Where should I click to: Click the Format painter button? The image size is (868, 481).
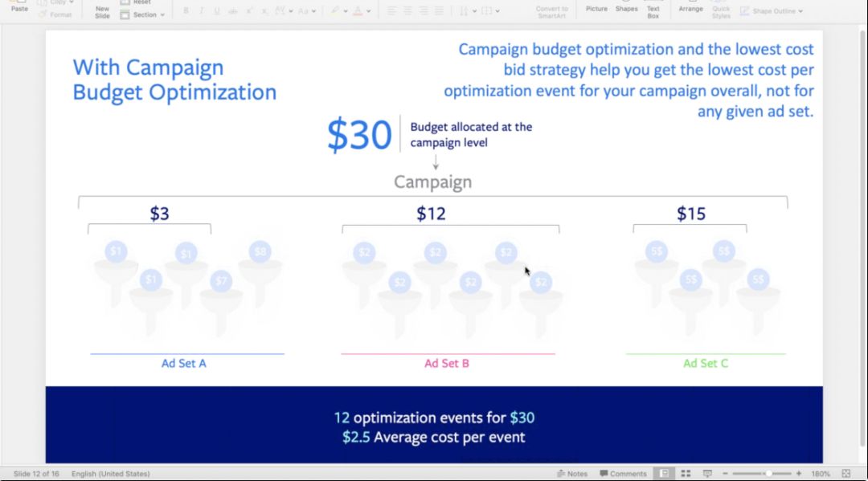pos(55,14)
